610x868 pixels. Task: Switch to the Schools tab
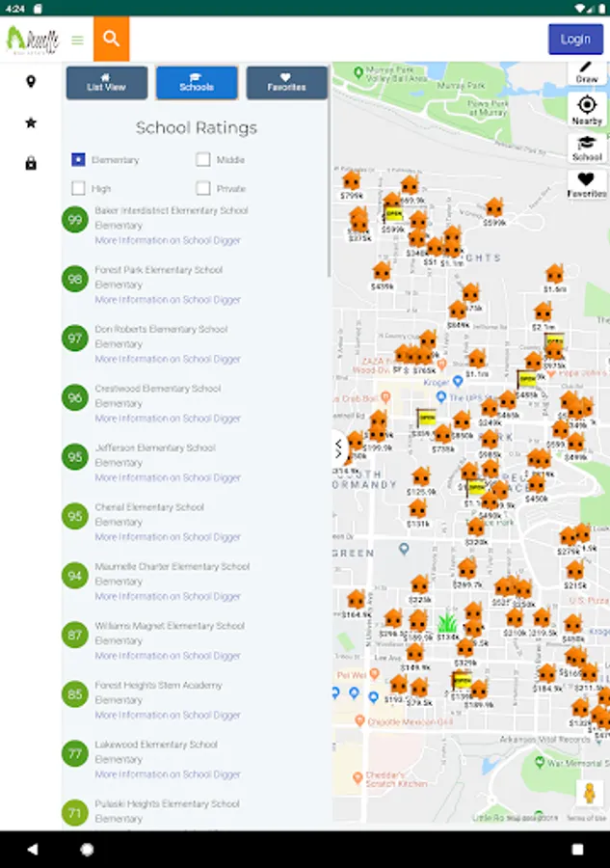tap(197, 83)
